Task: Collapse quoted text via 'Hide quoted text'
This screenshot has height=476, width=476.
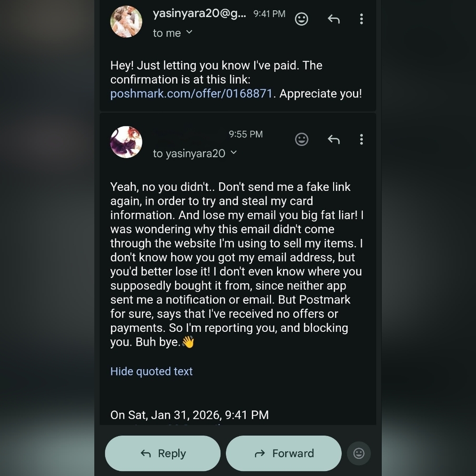Action: (151, 371)
